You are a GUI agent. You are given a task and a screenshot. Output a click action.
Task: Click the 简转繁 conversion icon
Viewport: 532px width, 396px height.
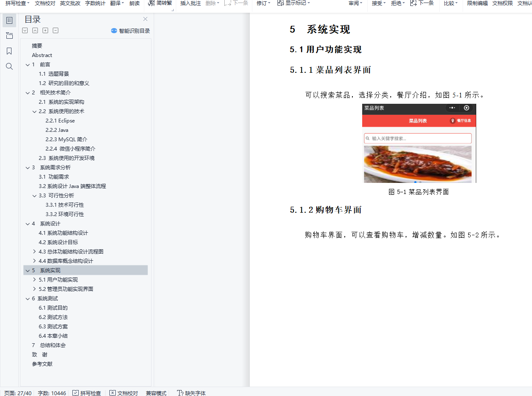(x=152, y=3)
